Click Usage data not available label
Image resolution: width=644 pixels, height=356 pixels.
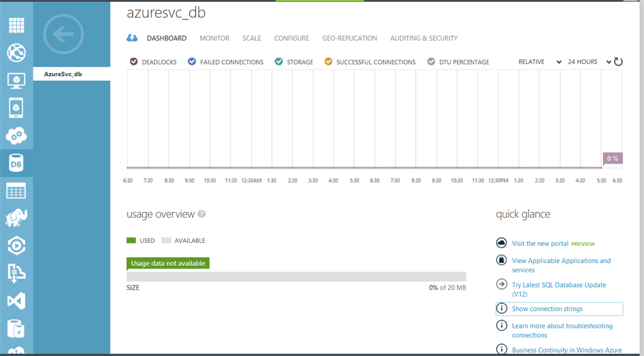click(x=168, y=263)
